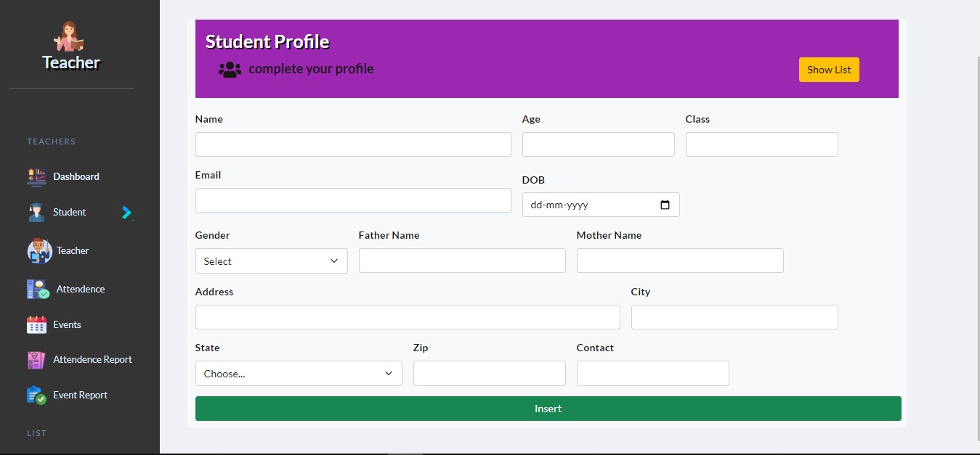Open the Gender Select dropdown
Screen dimensions: 980x455
point(271,261)
